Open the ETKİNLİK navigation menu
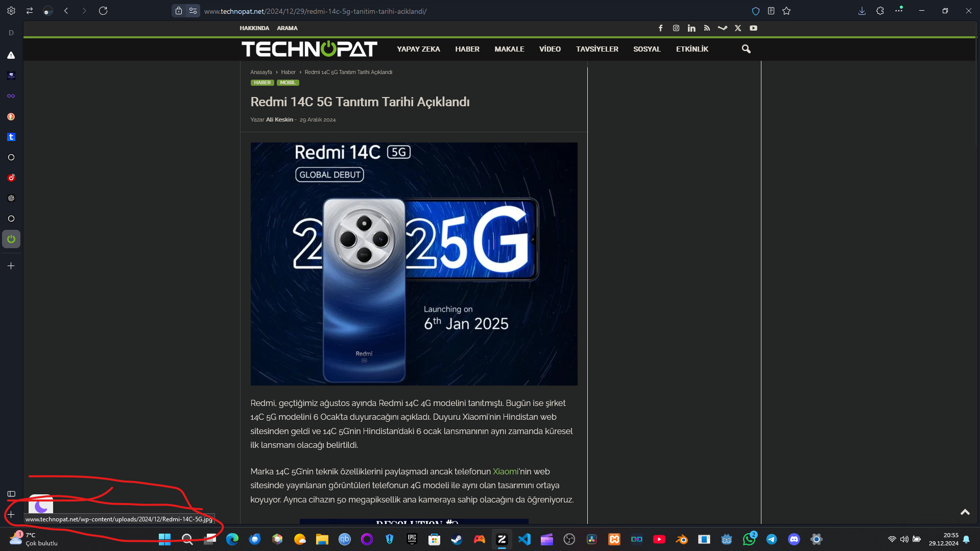 pyautogui.click(x=692, y=49)
